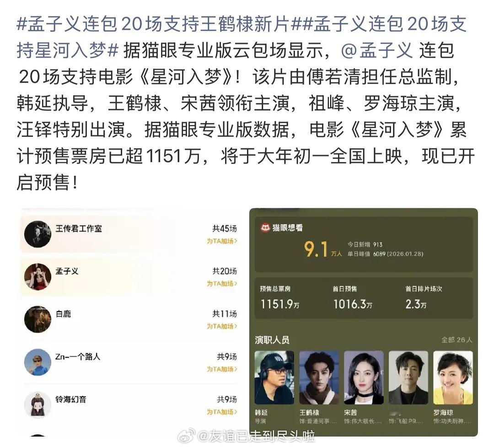Image resolution: width=494 pixels, height=448 pixels.
Task: Click 为TA加场 for 铃海幻音
Action: 222,412
